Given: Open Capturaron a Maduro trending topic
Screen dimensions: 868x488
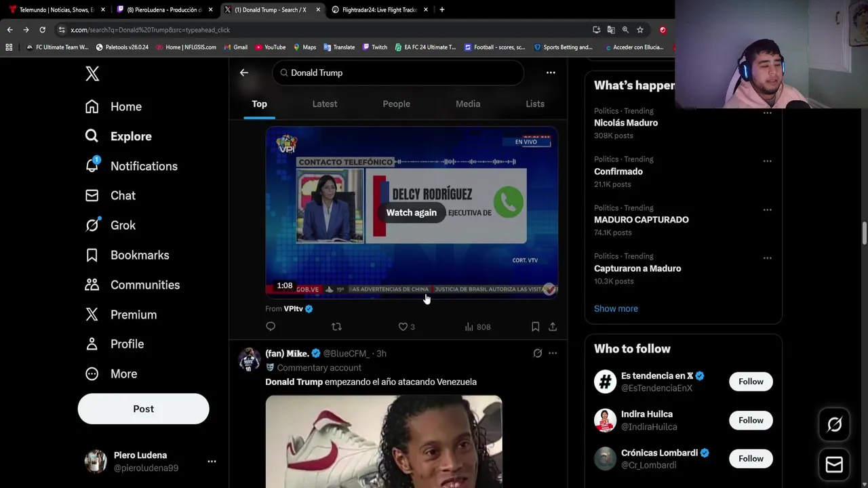Looking at the screenshot, I should click(637, 268).
